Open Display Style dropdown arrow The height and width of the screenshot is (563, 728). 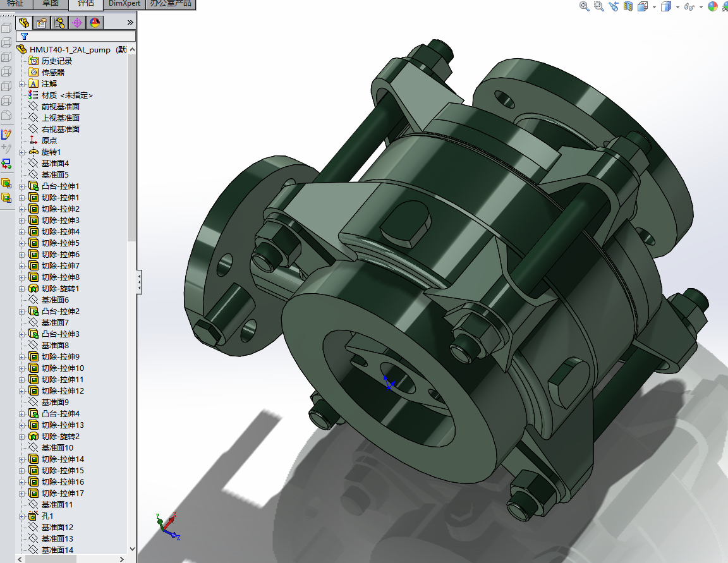677,7
